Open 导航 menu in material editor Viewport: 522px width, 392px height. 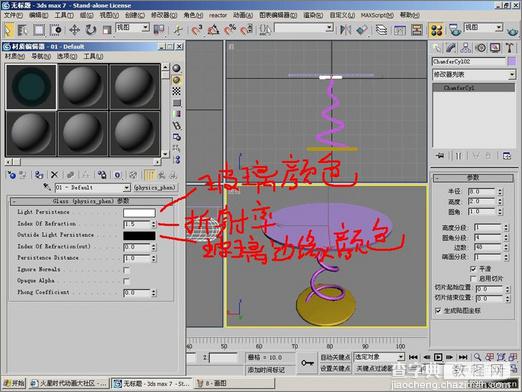[41, 56]
